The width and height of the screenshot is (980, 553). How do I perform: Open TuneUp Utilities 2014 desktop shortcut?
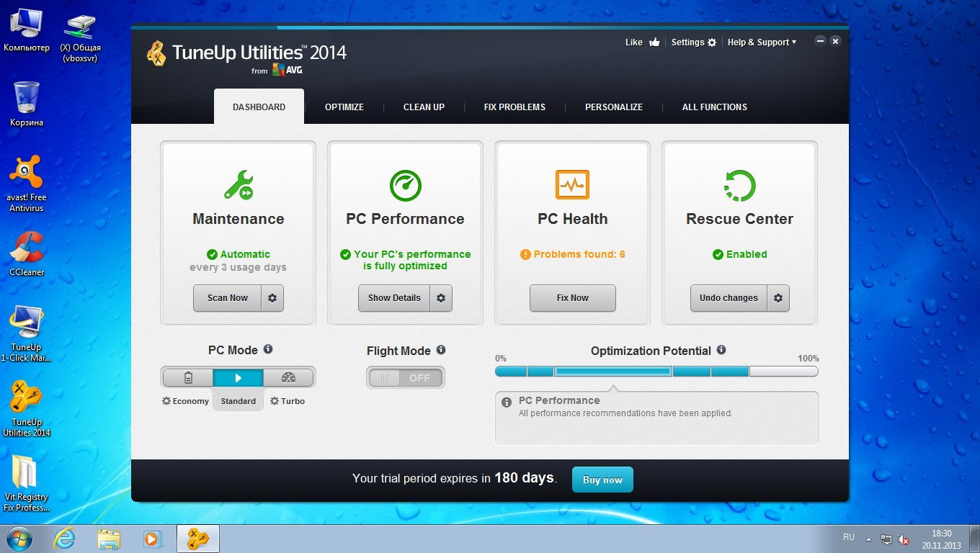tap(27, 408)
